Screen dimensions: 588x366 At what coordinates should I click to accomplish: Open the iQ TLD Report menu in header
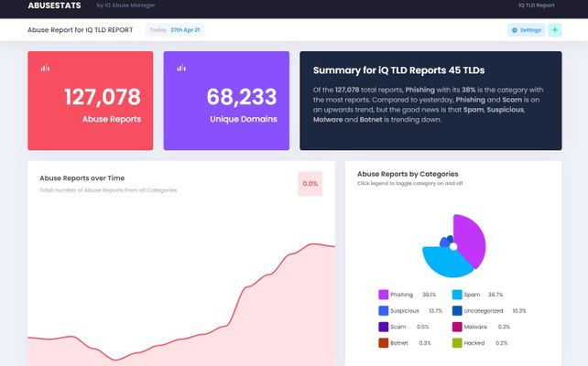[x=536, y=5]
